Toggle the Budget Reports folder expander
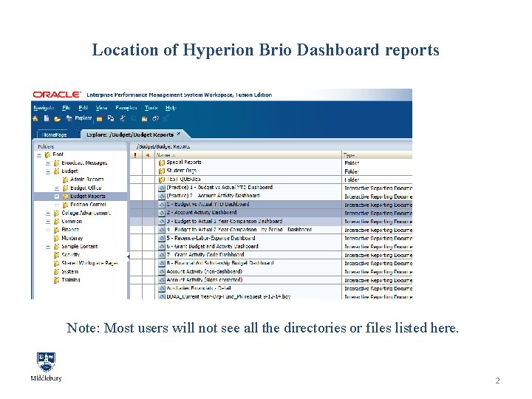This screenshot has width=532, height=399. point(57,197)
